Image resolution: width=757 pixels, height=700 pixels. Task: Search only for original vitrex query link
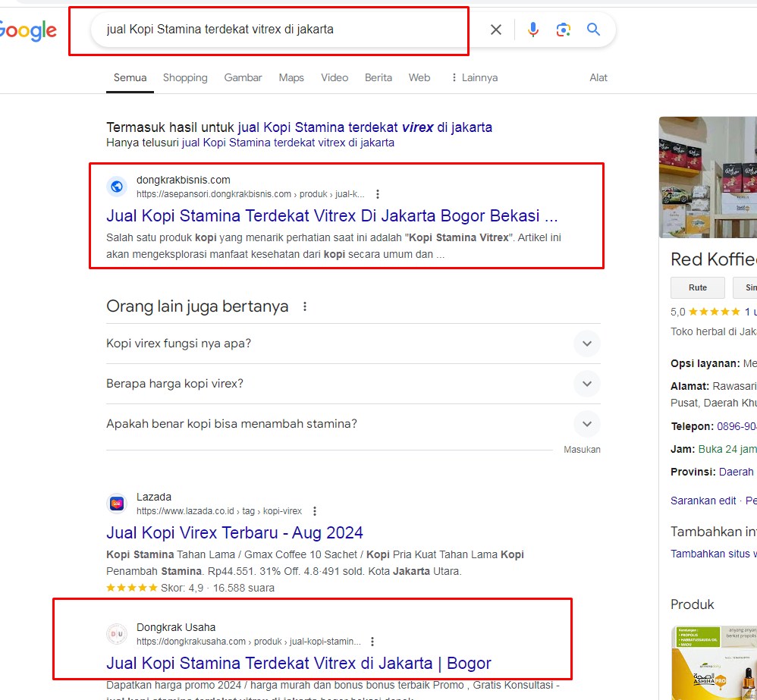287,143
